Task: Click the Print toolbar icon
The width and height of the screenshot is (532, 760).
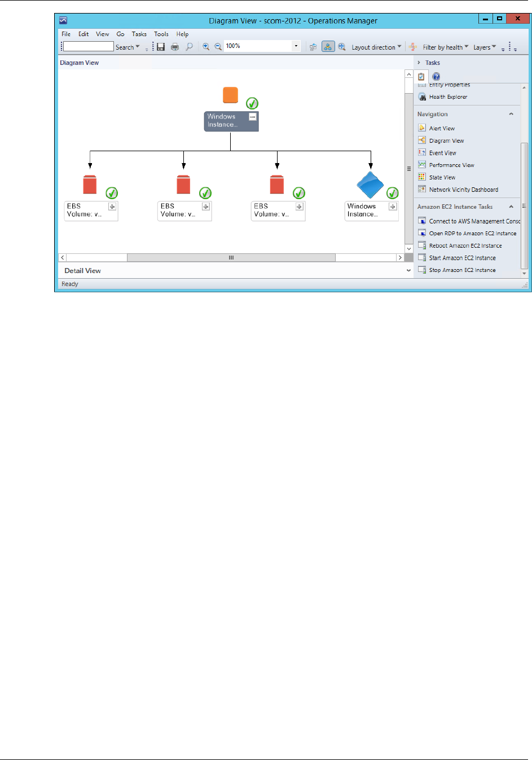Action: click(x=175, y=47)
